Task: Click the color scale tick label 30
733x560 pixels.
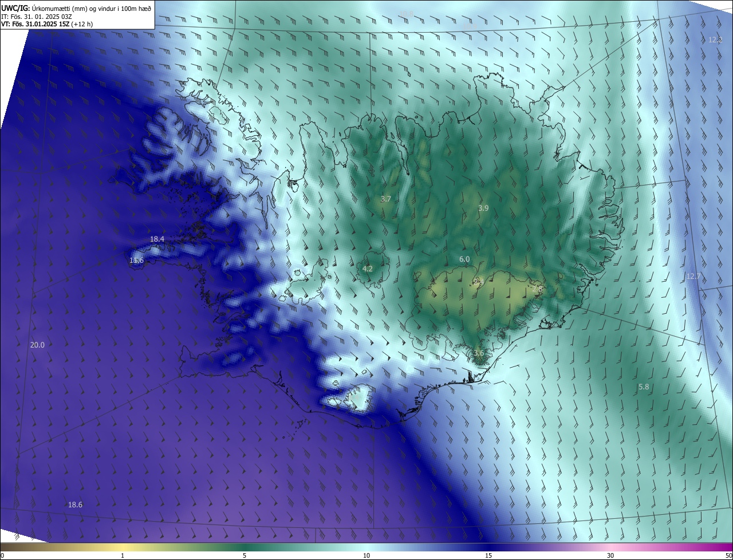Action: pyautogui.click(x=610, y=556)
